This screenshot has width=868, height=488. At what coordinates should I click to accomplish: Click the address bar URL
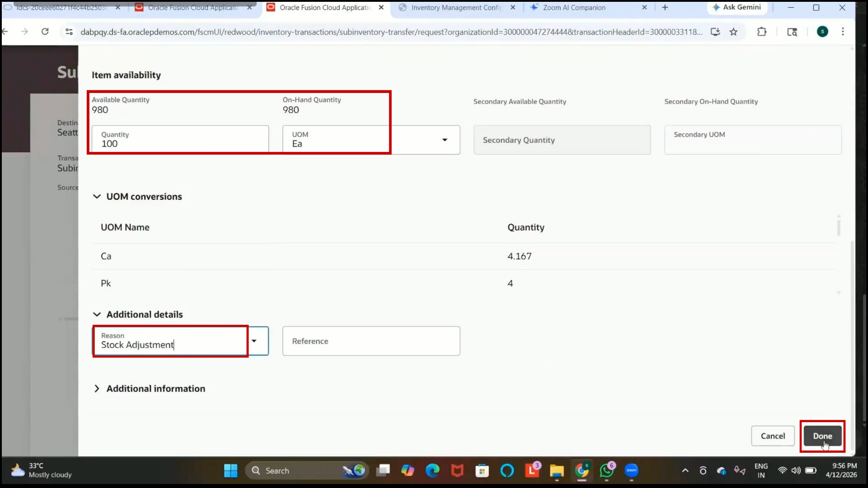click(391, 32)
